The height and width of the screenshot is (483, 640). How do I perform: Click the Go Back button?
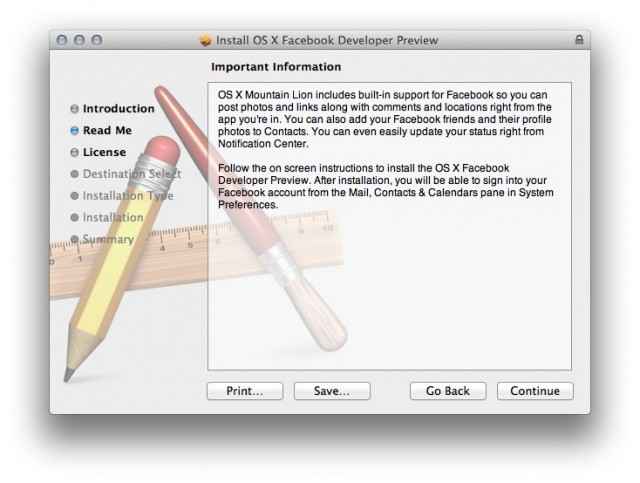(448, 391)
